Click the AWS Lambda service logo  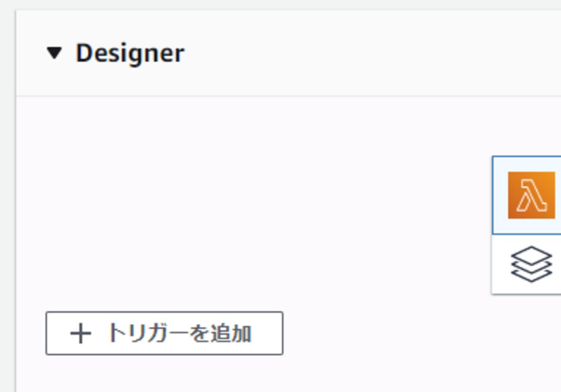tap(531, 195)
